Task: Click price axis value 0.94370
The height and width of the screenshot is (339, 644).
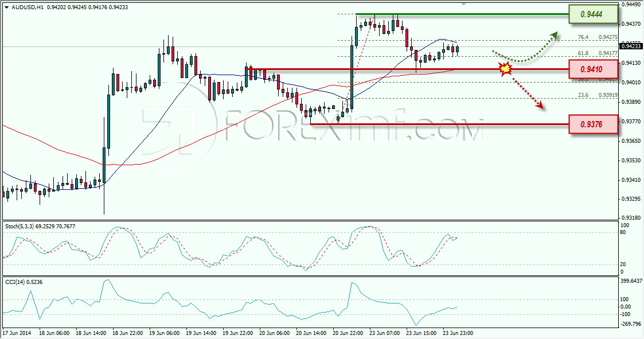Action: [x=630, y=24]
